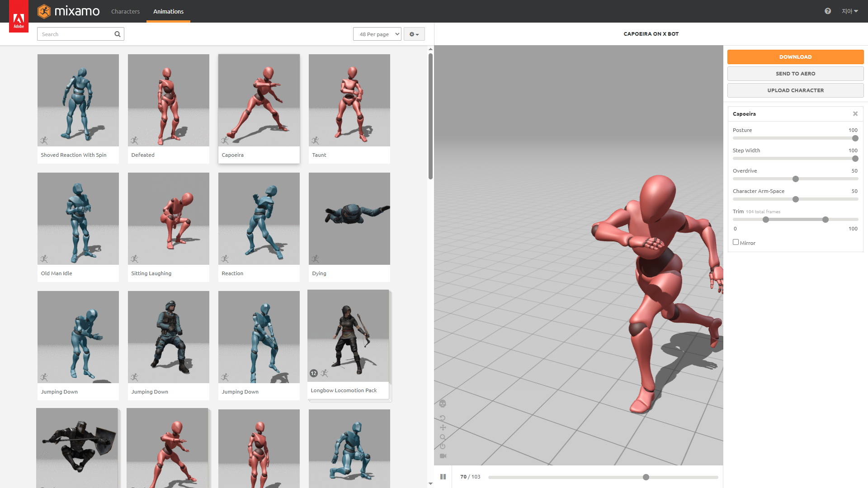Toggle skeleton view skull icon

(x=443, y=404)
